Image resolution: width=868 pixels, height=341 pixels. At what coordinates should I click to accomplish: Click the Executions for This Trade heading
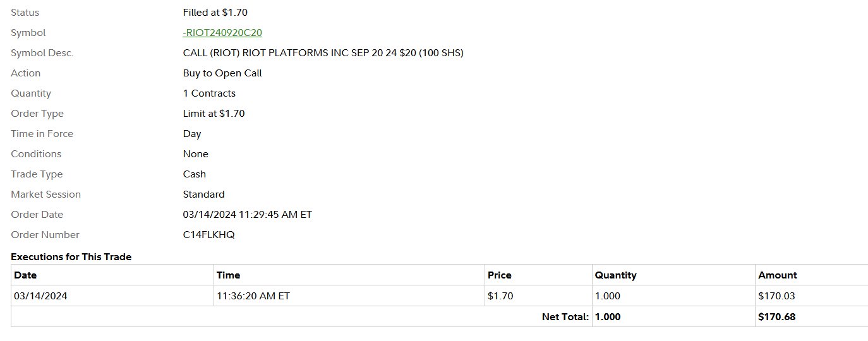71,257
